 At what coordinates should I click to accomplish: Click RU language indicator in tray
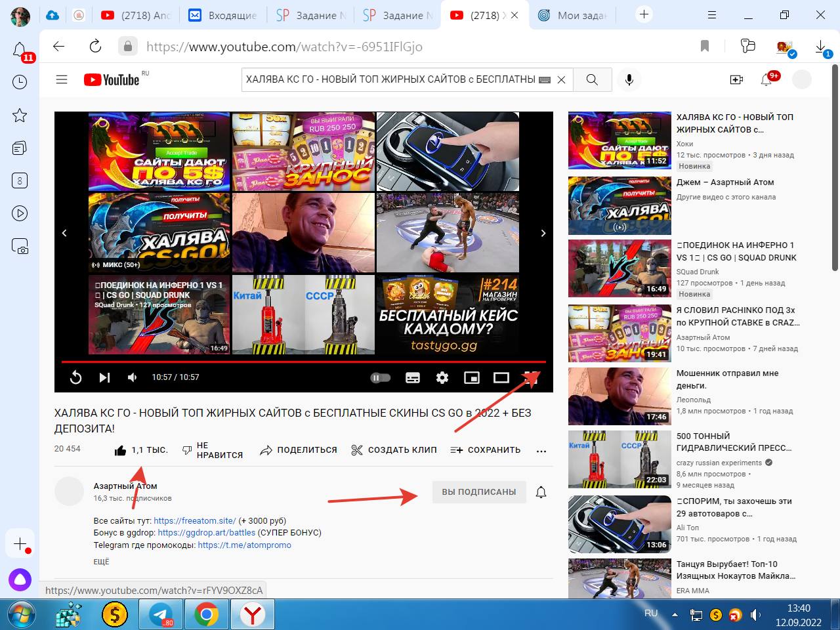651,614
